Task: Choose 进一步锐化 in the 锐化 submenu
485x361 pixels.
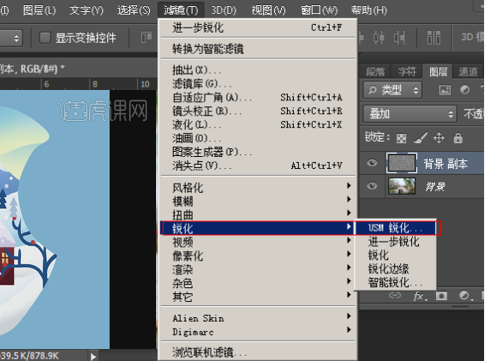Action: tap(396, 242)
